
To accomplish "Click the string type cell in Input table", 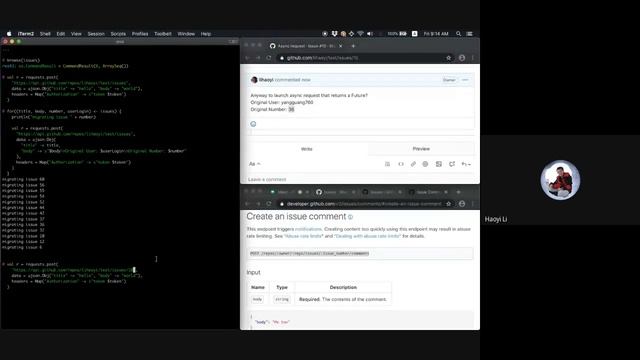I will (282, 299).
